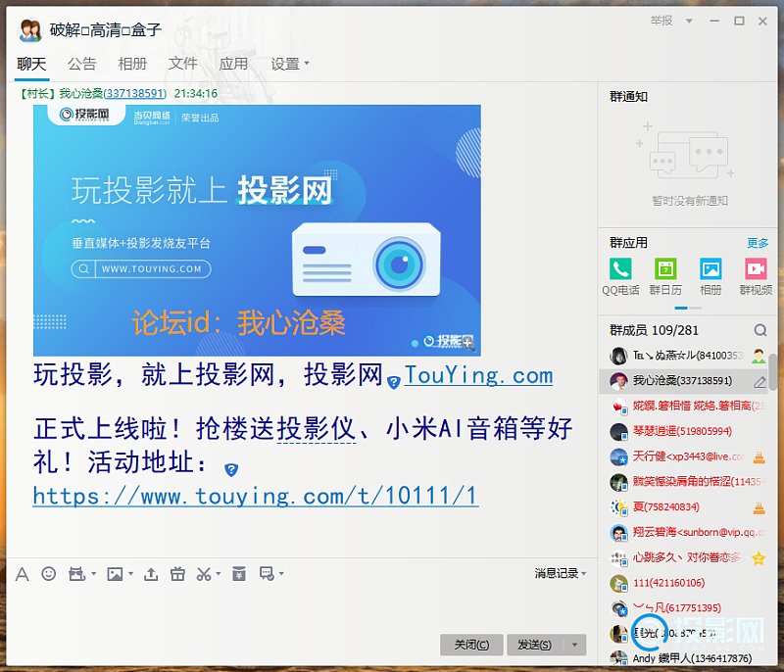Click the shield icon before TouYing.com link

(394, 383)
